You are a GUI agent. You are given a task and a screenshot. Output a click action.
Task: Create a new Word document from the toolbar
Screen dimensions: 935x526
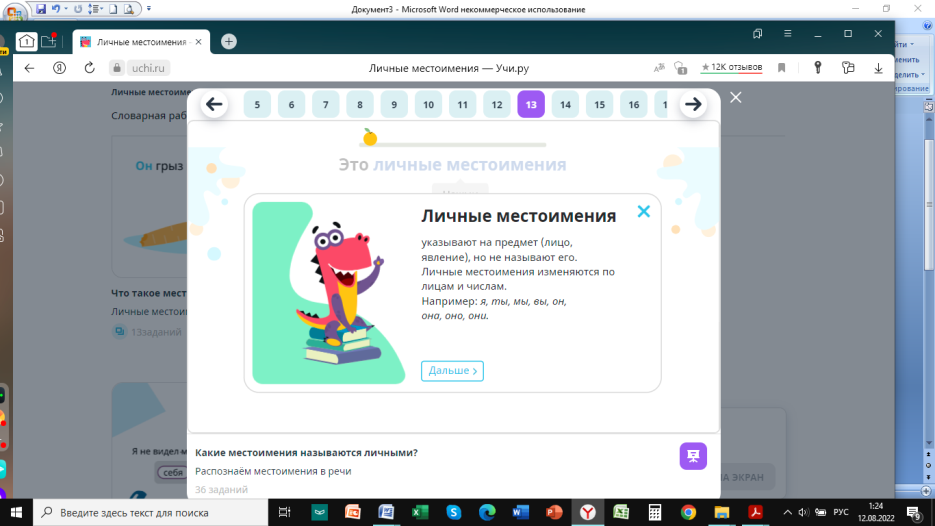(x=113, y=9)
